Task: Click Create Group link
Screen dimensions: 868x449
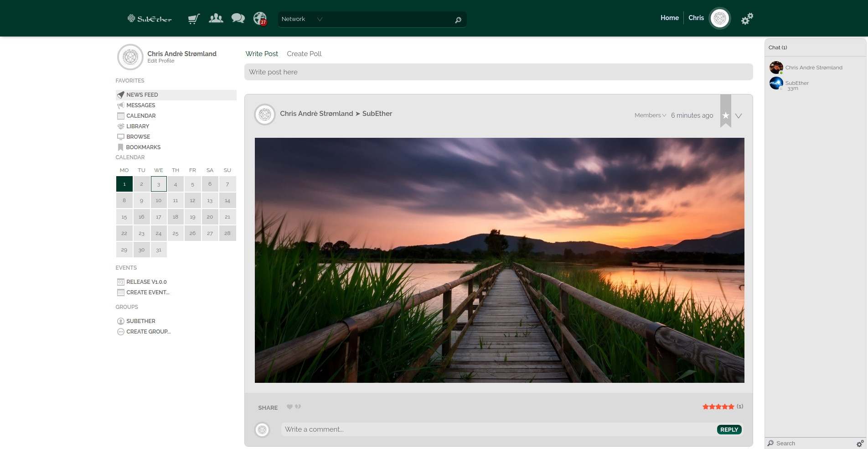Action: coord(149,332)
